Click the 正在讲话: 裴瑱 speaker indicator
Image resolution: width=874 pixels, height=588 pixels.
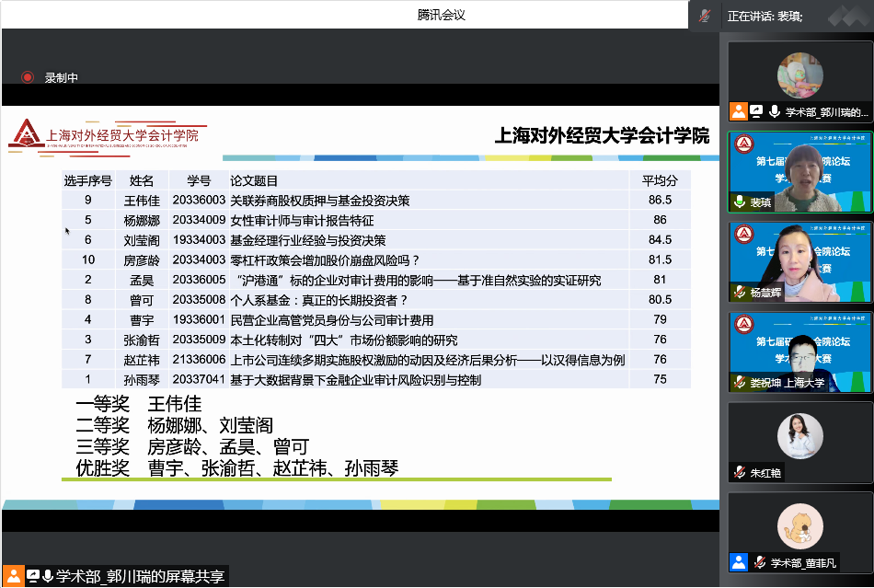[765, 16]
